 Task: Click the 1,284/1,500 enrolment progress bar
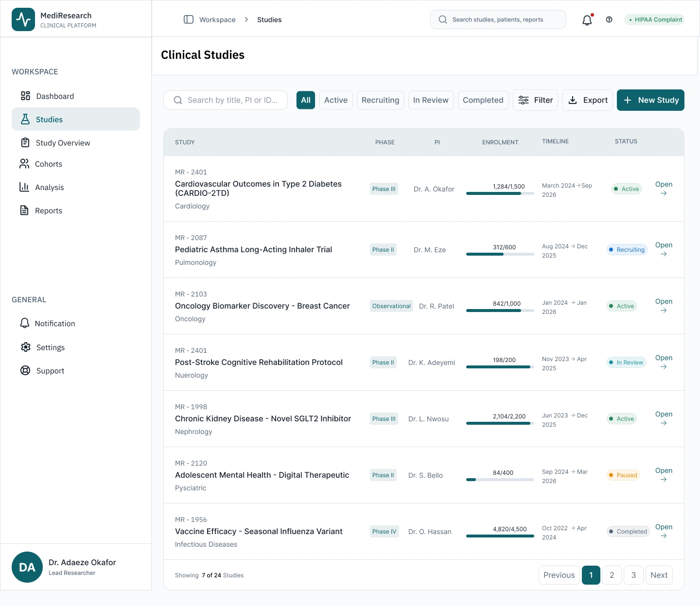click(x=500, y=193)
